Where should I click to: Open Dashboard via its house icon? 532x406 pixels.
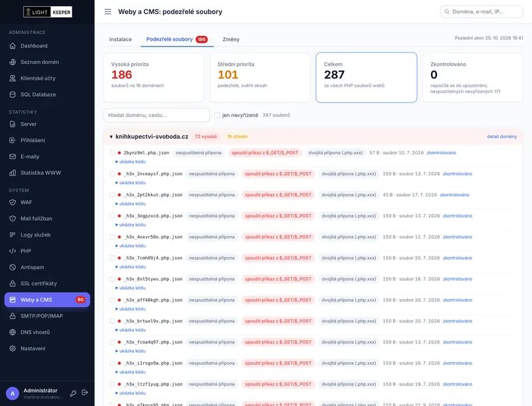click(13, 46)
